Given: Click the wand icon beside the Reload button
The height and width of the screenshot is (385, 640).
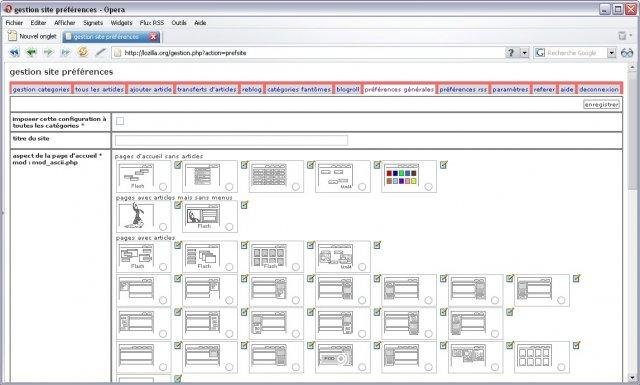Looking at the screenshot, I should point(100,52).
